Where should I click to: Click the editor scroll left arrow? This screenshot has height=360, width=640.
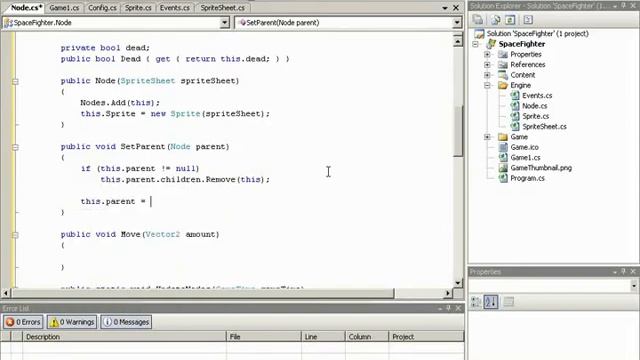6,293
